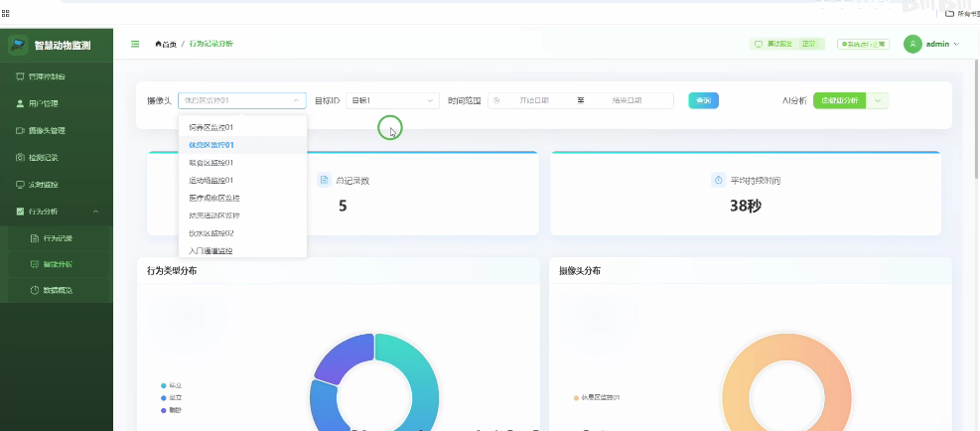Image resolution: width=980 pixels, height=431 pixels.
Task: Click the 智慧动物监测 logo icon
Action: (x=19, y=45)
